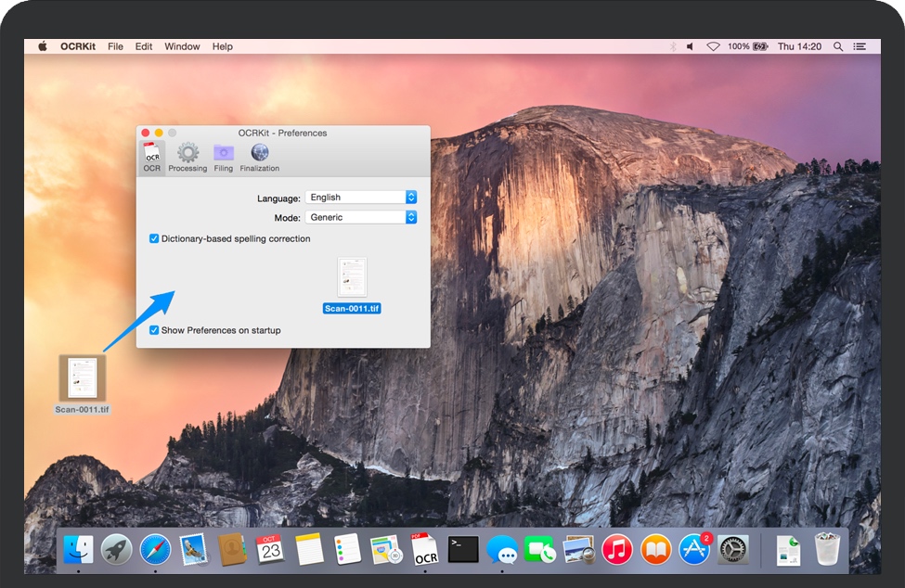Image resolution: width=905 pixels, height=588 pixels.
Task: Open the App Store Dock icon
Action: [694, 549]
